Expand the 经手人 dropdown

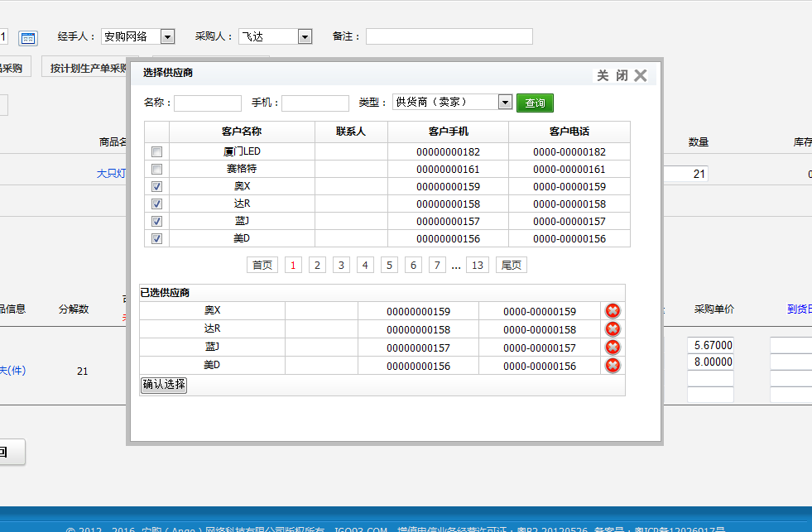coord(167,36)
